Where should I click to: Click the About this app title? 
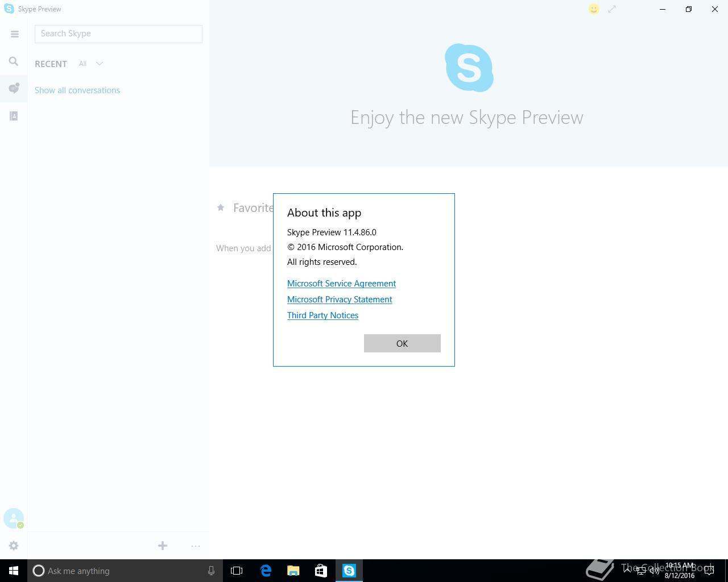[x=324, y=213]
